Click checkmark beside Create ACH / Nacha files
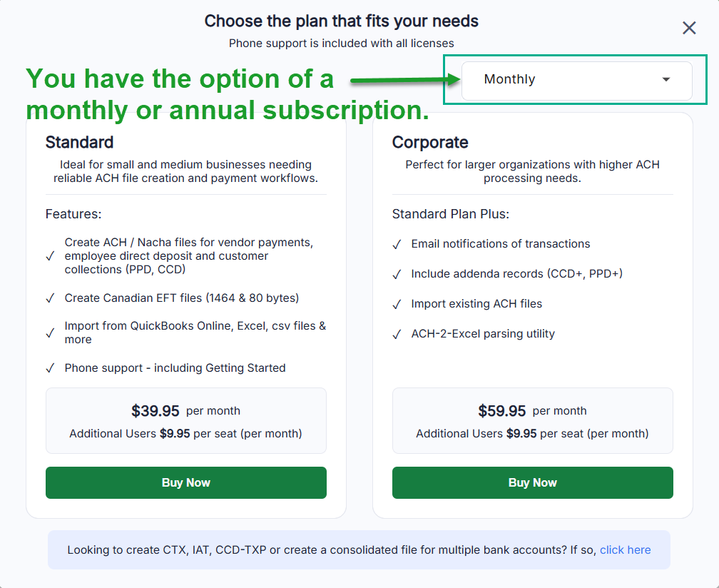 point(50,256)
